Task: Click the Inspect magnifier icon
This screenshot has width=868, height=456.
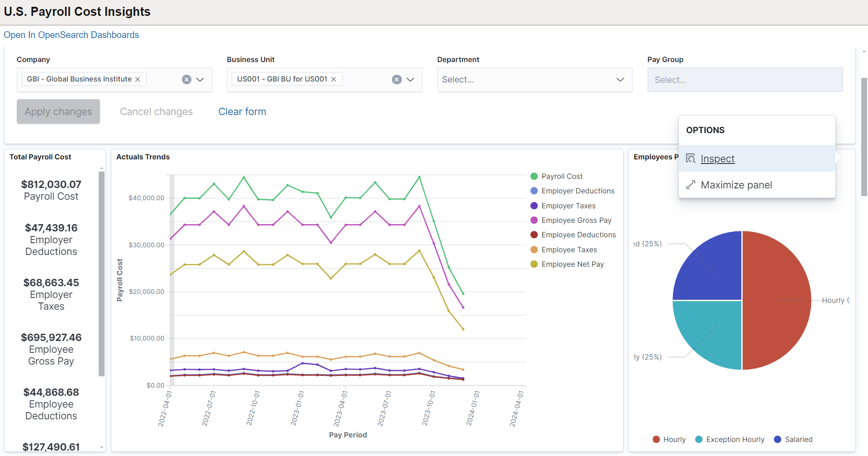Action: pos(691,158)
